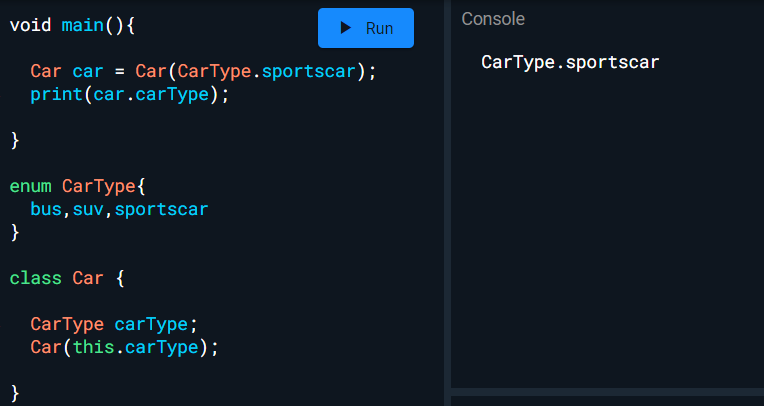This screenshot has width=764, height=406.
Task: Click the 'CarType carType;' field declaration
Action: pos(114,324)
